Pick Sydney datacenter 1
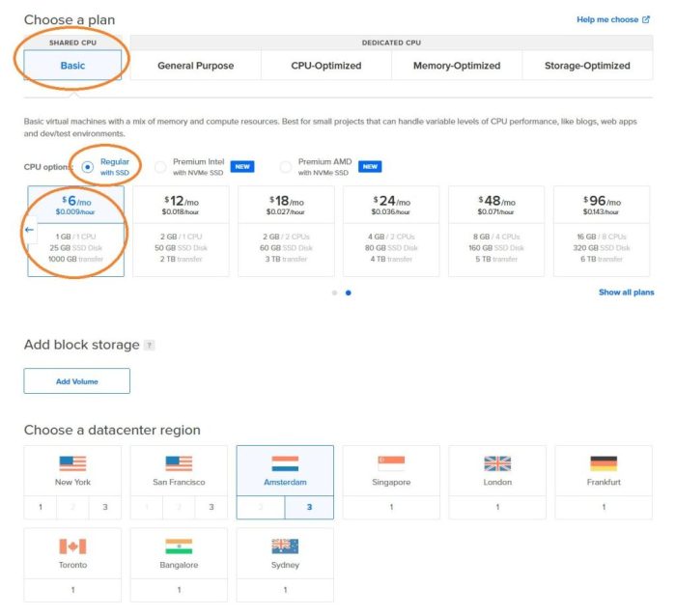This screenshot has height=616, width=676. 285,590
